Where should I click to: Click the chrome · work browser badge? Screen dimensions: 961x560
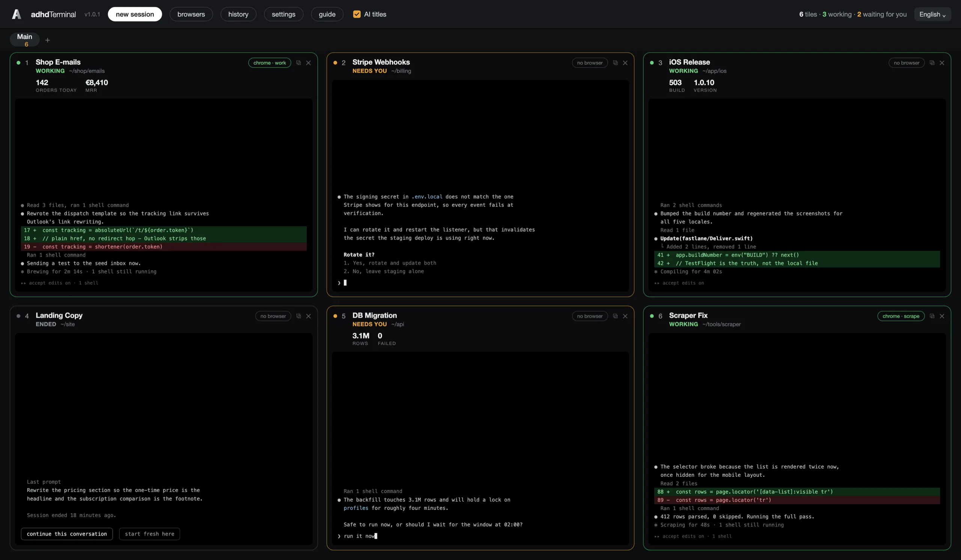pos(270,63)
